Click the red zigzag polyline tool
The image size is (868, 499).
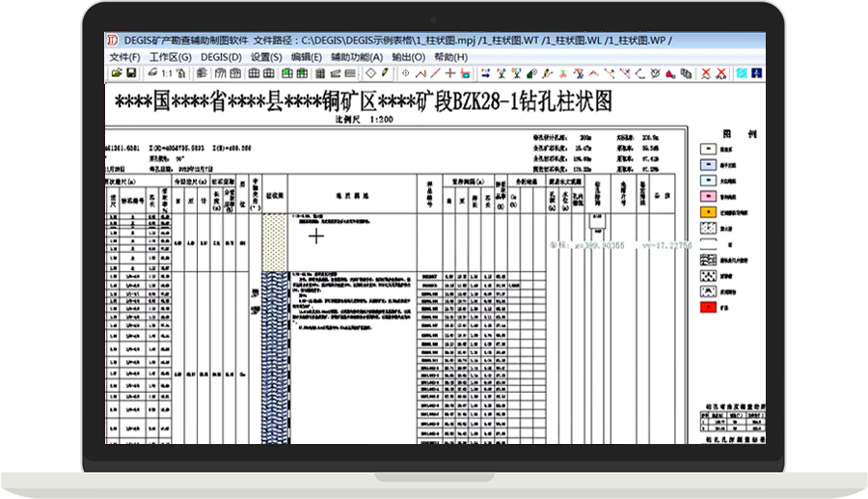420,73
